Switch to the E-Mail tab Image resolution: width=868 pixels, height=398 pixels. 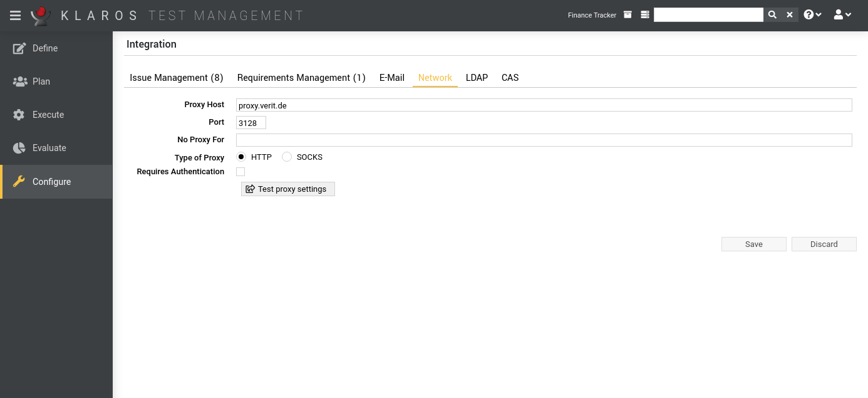(391, 78)
